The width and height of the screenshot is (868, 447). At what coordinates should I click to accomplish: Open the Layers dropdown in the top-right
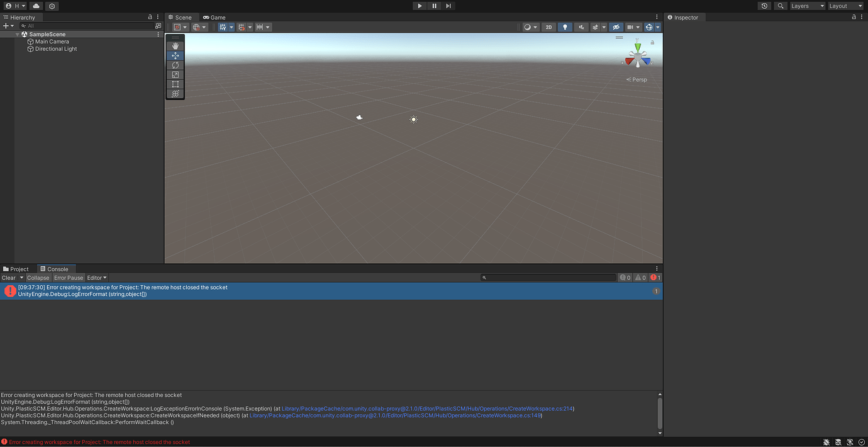pyautogui.click(x=807, y=6)
